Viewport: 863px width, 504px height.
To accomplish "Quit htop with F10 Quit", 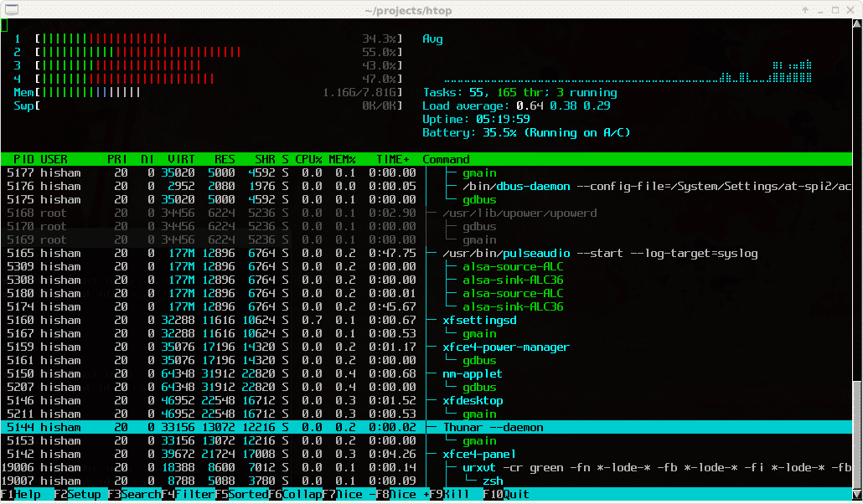I will (x=505, y=494).
